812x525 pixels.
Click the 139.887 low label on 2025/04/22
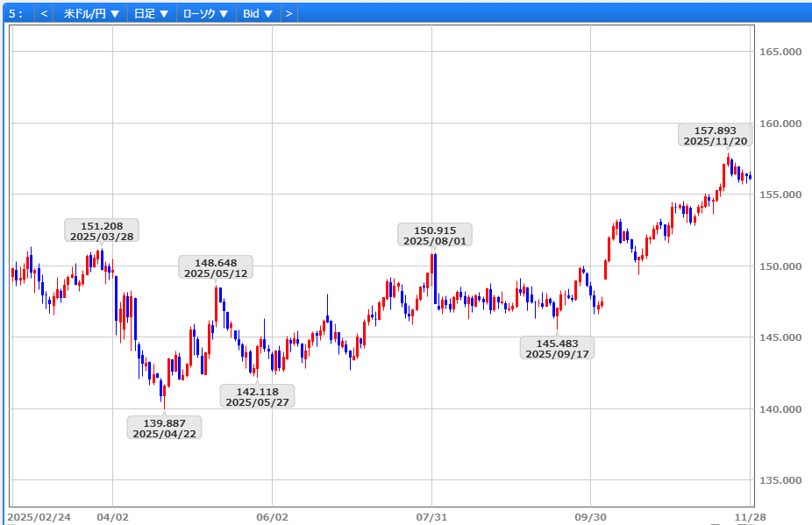click(164, 428)
